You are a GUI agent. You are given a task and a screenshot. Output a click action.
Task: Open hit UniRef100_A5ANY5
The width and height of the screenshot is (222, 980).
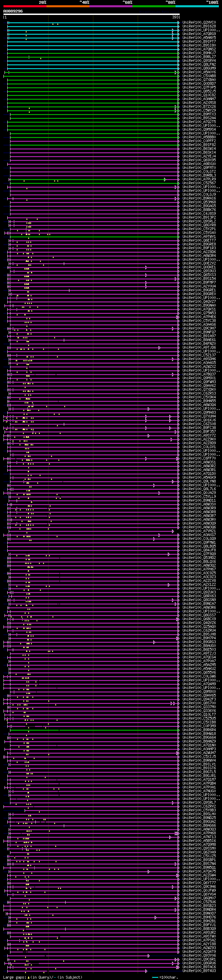[x=199, y=38]
